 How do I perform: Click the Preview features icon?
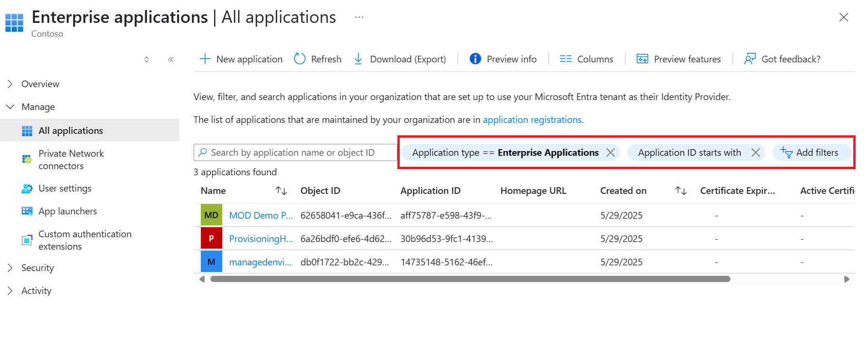coord(642,59)
